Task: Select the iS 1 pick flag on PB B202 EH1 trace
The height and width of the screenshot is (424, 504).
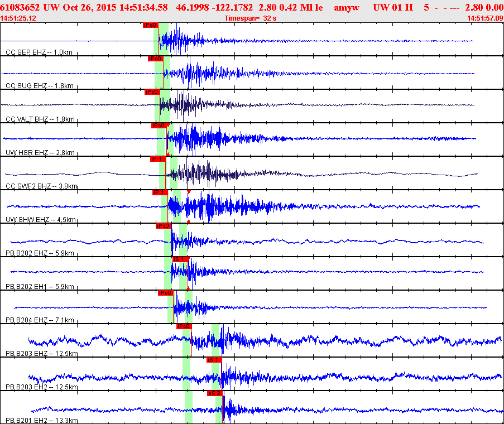Action: [180, 259]
